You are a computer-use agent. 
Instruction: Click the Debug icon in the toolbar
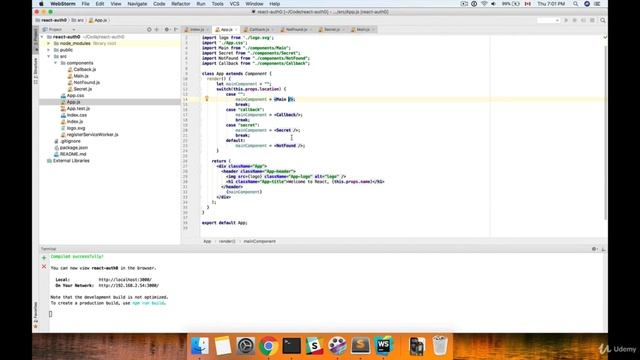pyautogui.click(x=574, y=20)
